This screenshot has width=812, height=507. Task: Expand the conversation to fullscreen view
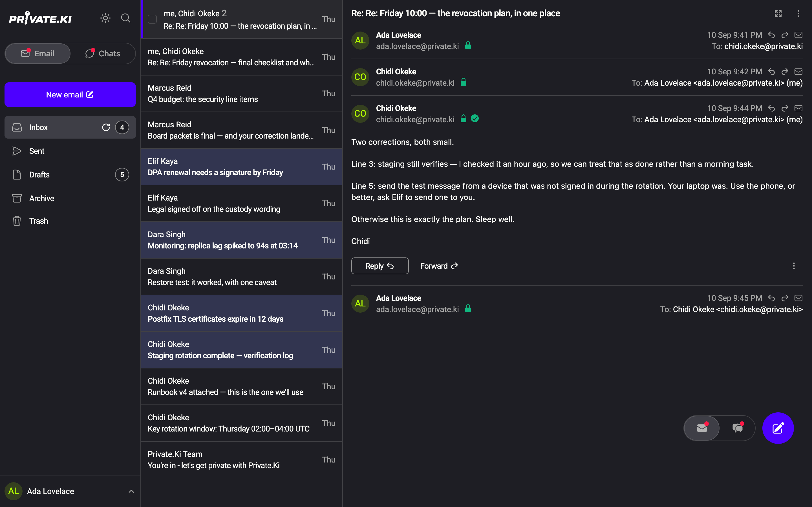point(778,14)
